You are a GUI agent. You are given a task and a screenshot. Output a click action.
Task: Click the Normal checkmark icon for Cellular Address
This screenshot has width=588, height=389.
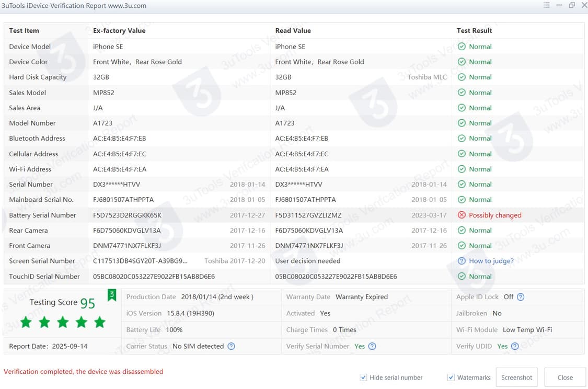[x=462, y=154]
